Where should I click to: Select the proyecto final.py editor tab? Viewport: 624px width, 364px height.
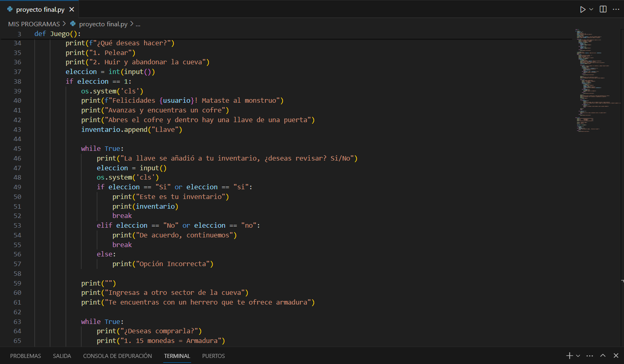[39, 9]
